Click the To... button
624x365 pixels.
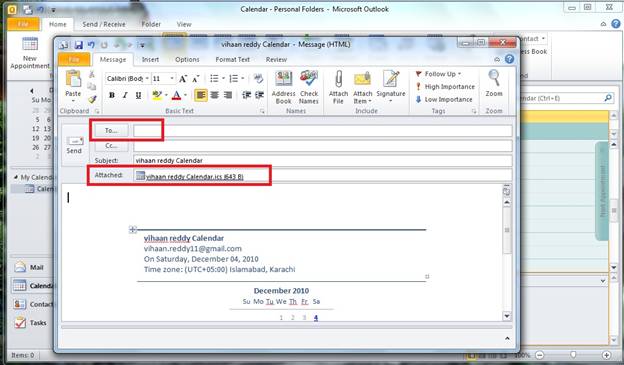pos(111,131)
